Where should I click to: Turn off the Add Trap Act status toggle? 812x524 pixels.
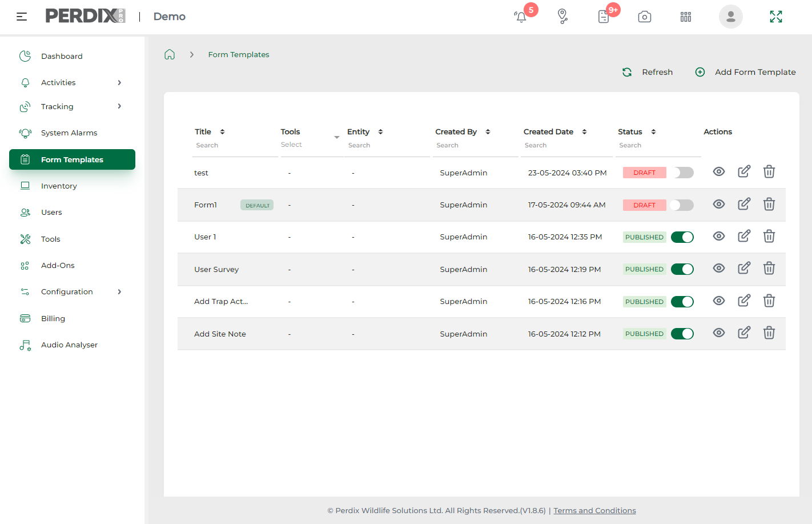tap(682, 301)
